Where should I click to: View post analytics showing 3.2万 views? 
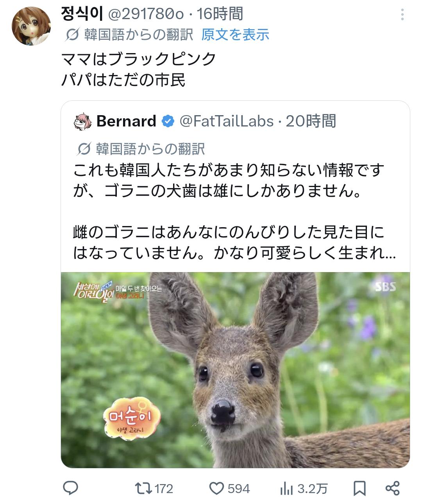tap(286, 488)
